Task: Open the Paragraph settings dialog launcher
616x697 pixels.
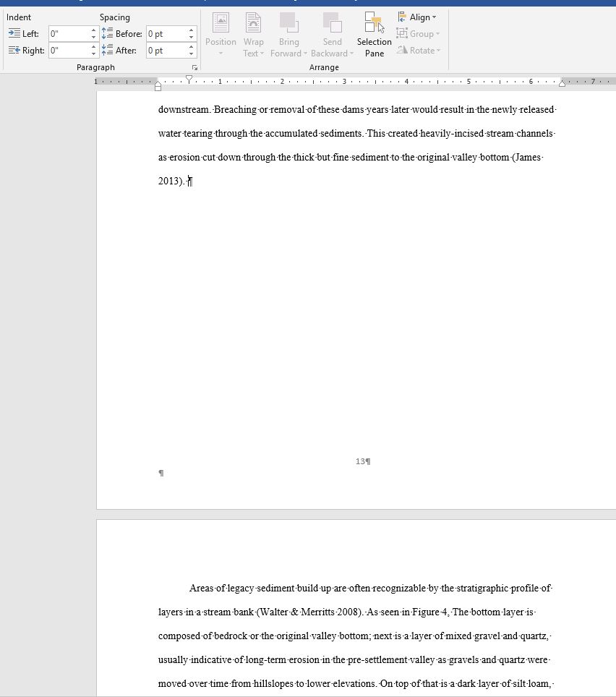Action: 194,67
